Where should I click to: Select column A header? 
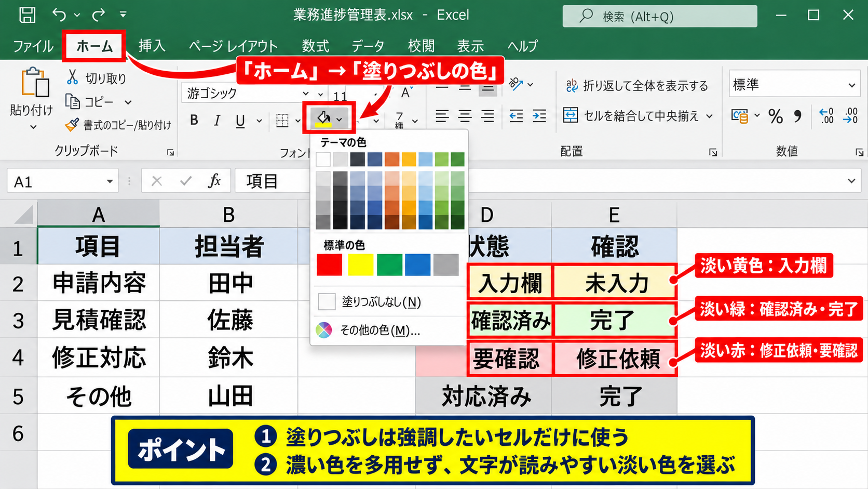tap(98, 214)
